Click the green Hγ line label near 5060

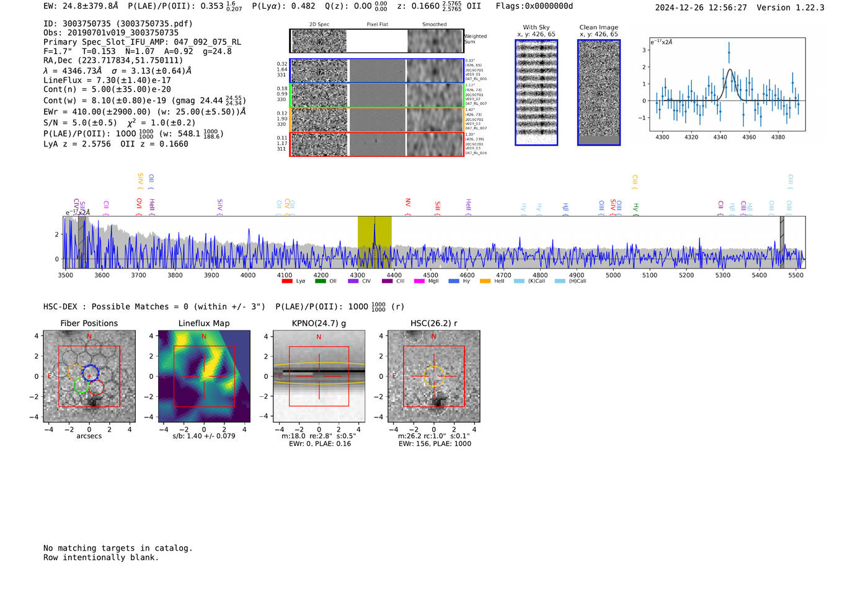pos(635,208)
